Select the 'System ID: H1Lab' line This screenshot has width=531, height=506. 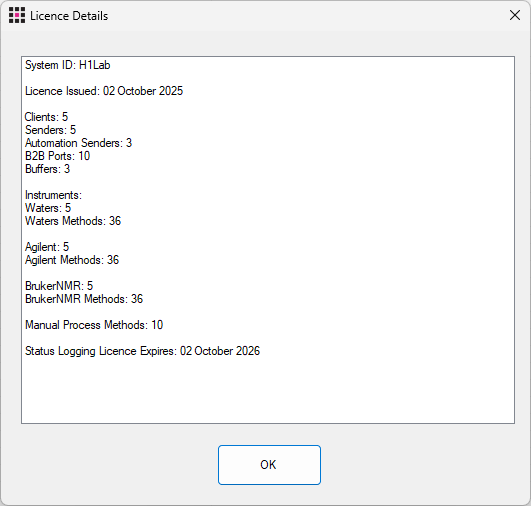pos(68,65)
